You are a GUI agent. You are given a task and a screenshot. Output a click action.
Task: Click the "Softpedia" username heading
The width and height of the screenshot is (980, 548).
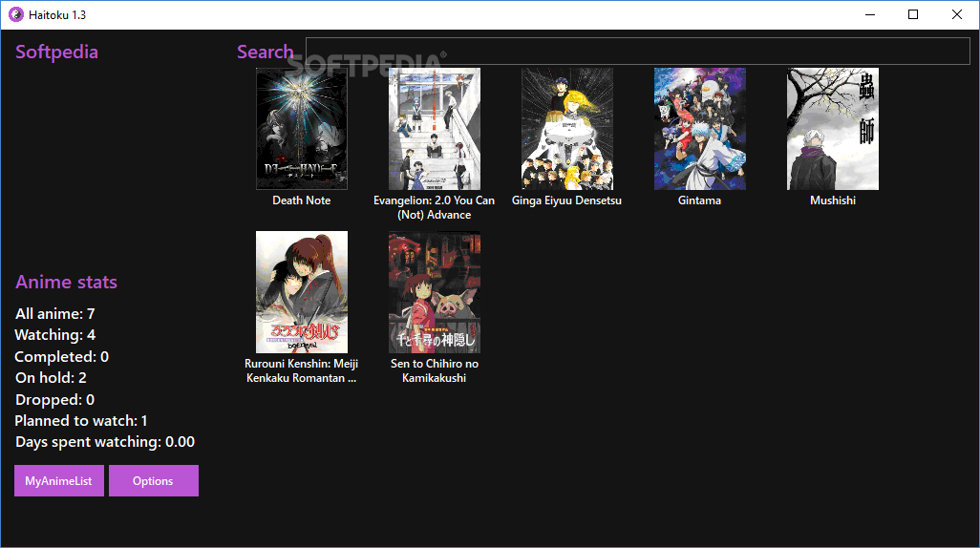coord(57,52)
